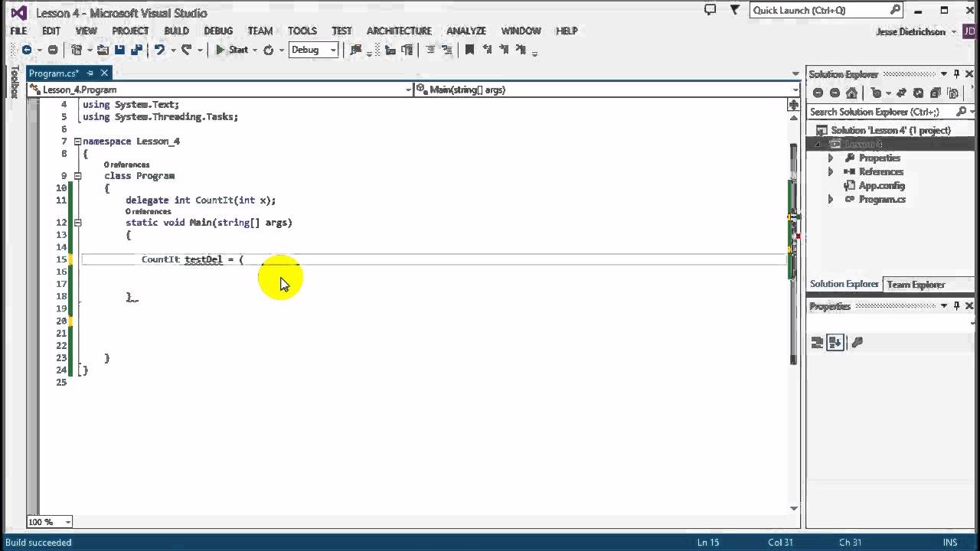Image resolution: width=980 pixels, height=551 pixels.
Task: Open the ANALYZE menu
Action: click(x=466, y=31)
